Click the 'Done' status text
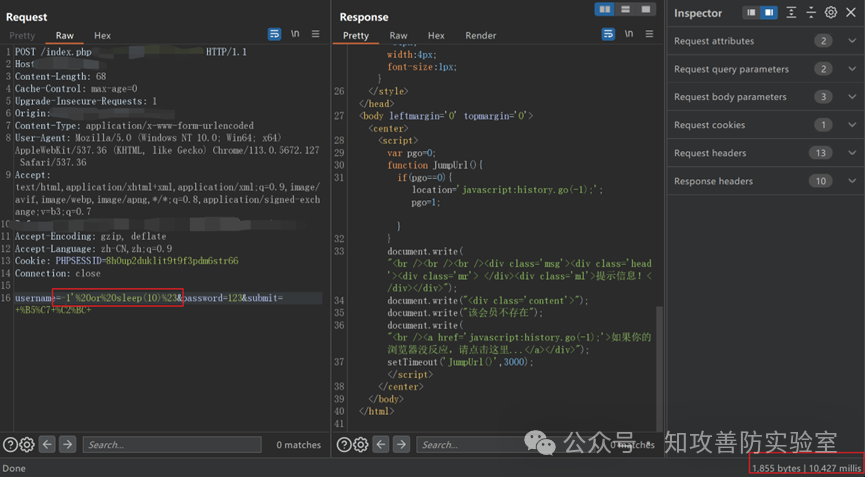The width and height of the screenshot is (865, 477). pos(14,469)
